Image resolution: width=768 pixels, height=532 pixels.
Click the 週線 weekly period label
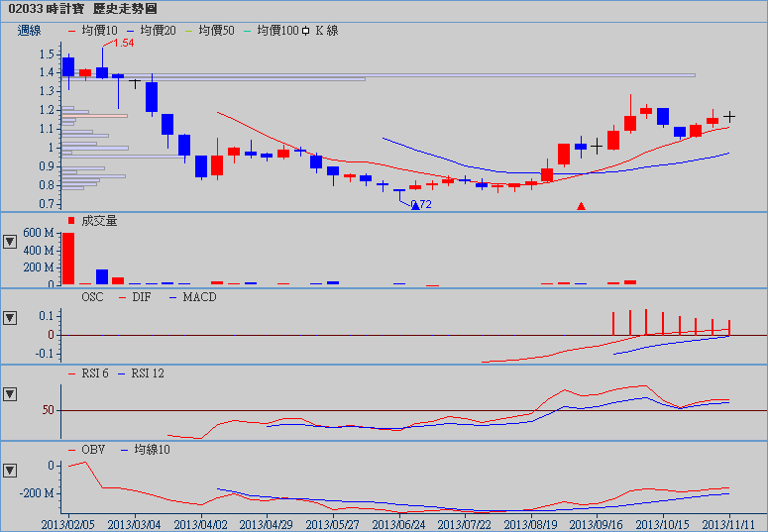(30, 31)
